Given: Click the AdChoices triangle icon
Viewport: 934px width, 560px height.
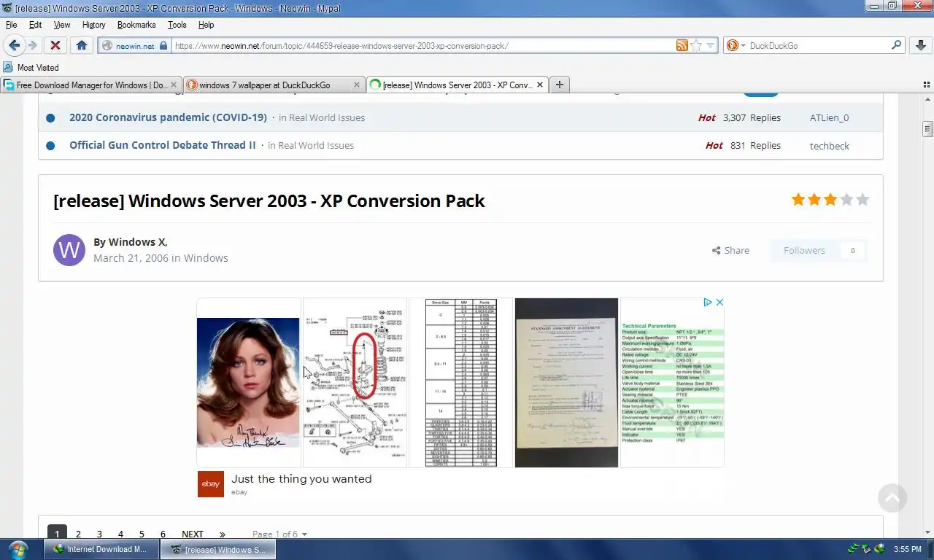Looking at the screenshot, I should (x=707, y=302).
